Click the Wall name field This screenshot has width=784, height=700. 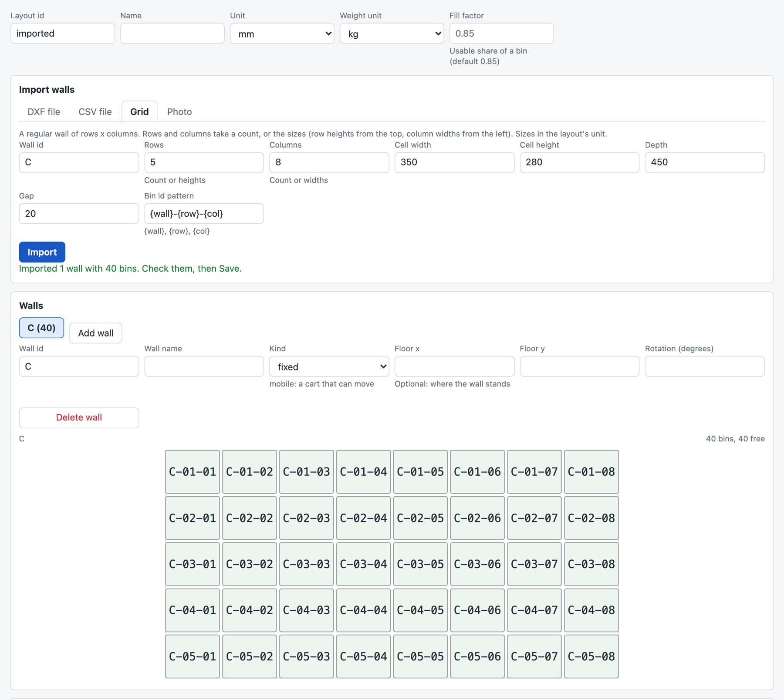pos(204,367)
